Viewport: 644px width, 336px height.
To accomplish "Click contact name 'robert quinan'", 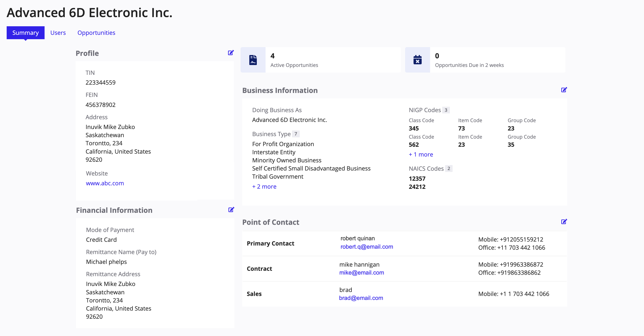I will (357, 238).
